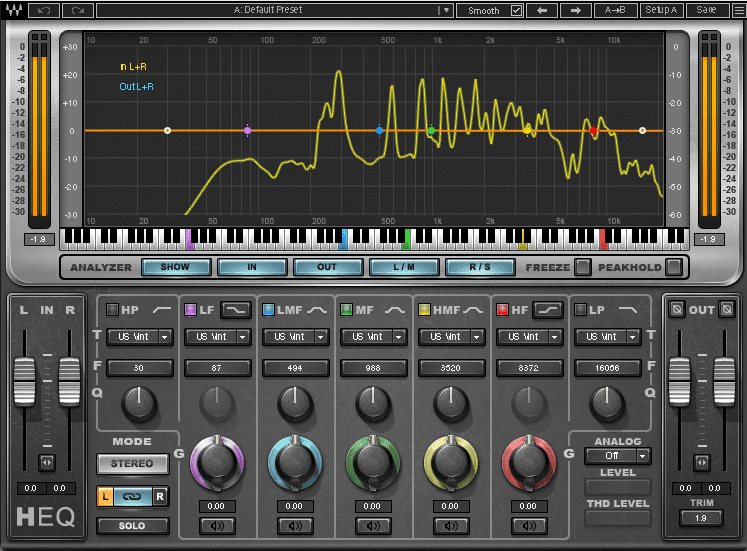The image size is (747, 551).
Task: Click the stereo link chain icon
Action: 132,497
